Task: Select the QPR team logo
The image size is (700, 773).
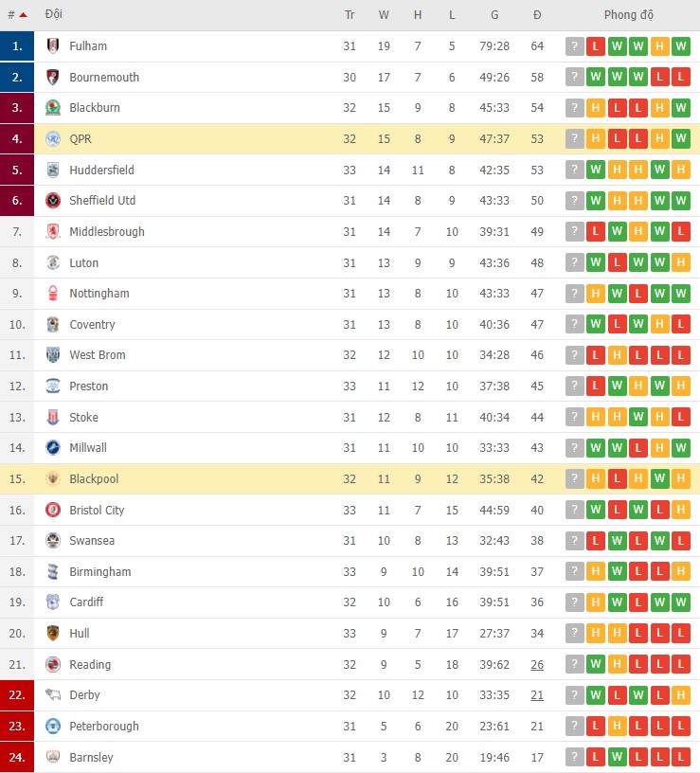Action: pyautogui.click(x=52, y=138)
